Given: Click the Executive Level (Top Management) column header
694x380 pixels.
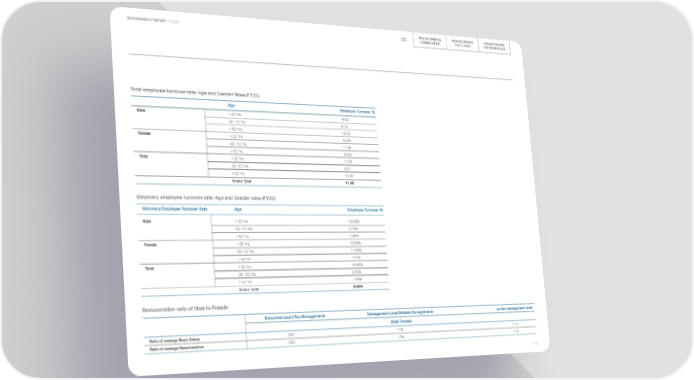Looking at the screenshot, I should 295,317.
